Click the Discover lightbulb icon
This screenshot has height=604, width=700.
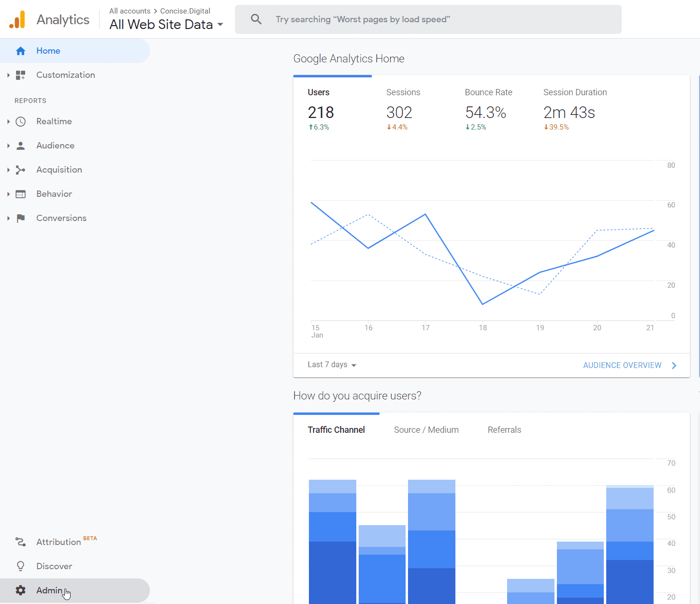pos(20,566)
